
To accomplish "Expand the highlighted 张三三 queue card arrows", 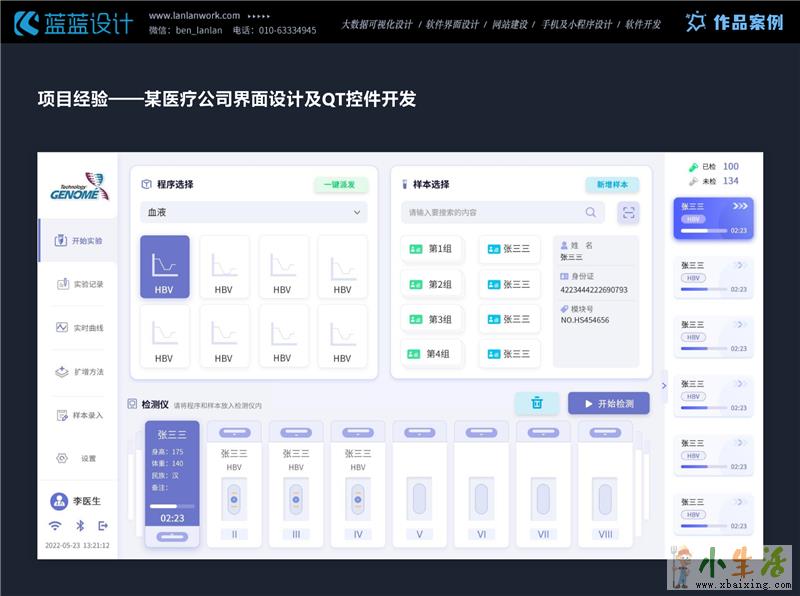I will coord(739,206).
